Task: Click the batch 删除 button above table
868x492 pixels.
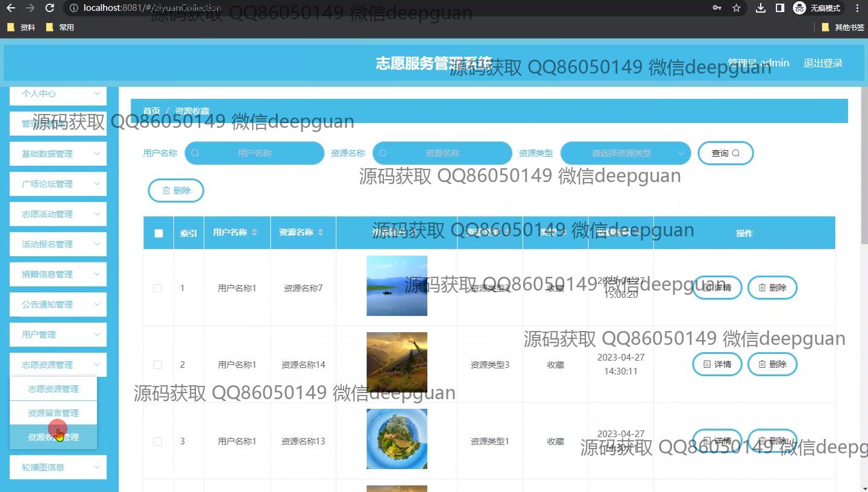Action: (176, 191)
